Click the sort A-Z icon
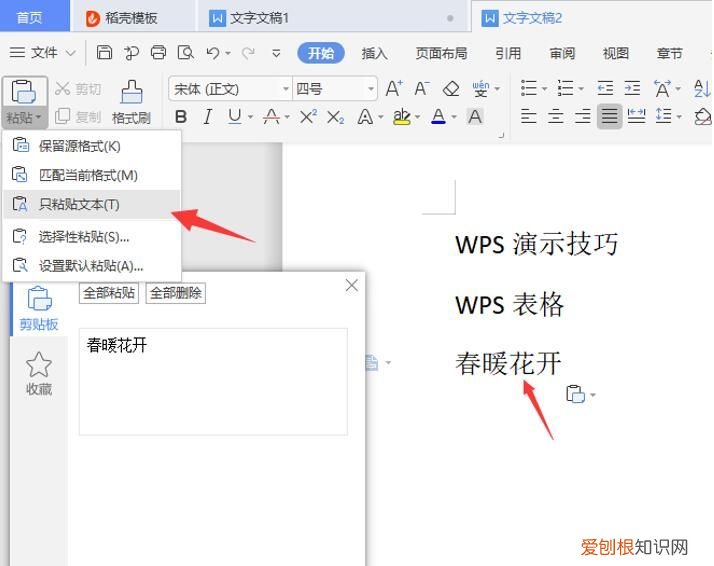The height and width of the screenshot is (566, 714). click(x=702, y=88)
